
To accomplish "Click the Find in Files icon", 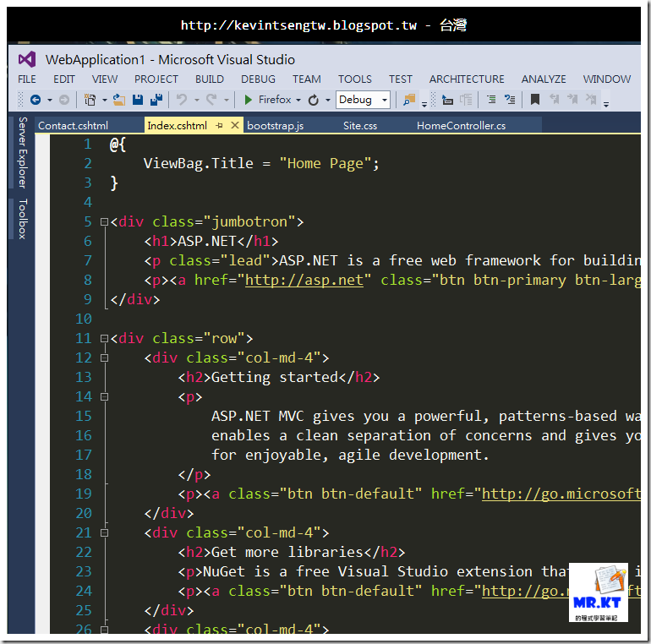I will pyautogui.click(x=409, y=100).
